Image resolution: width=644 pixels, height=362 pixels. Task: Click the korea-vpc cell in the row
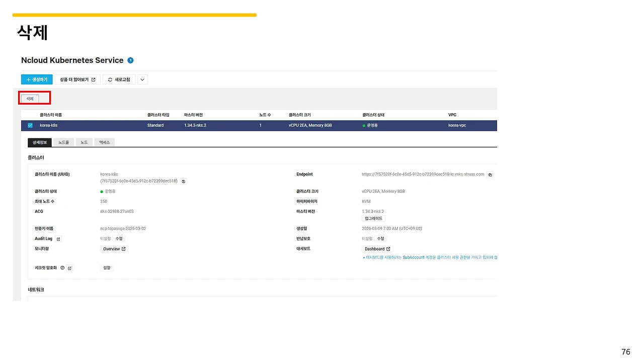coord(457,125)
